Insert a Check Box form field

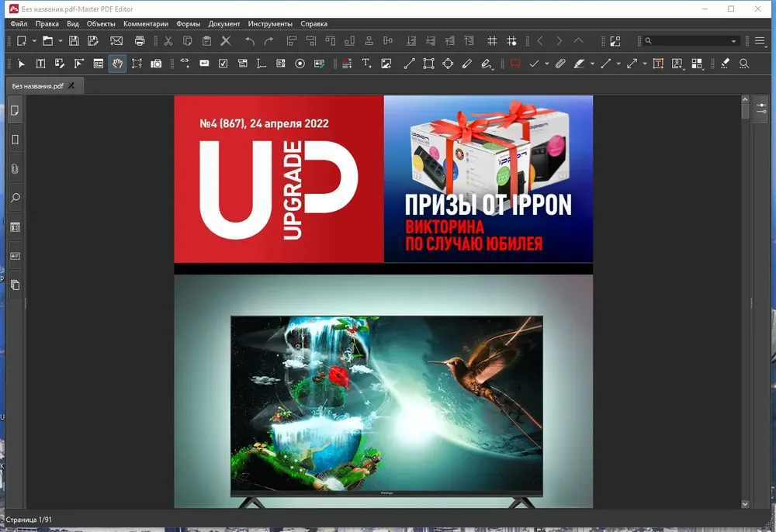point(223,64)
